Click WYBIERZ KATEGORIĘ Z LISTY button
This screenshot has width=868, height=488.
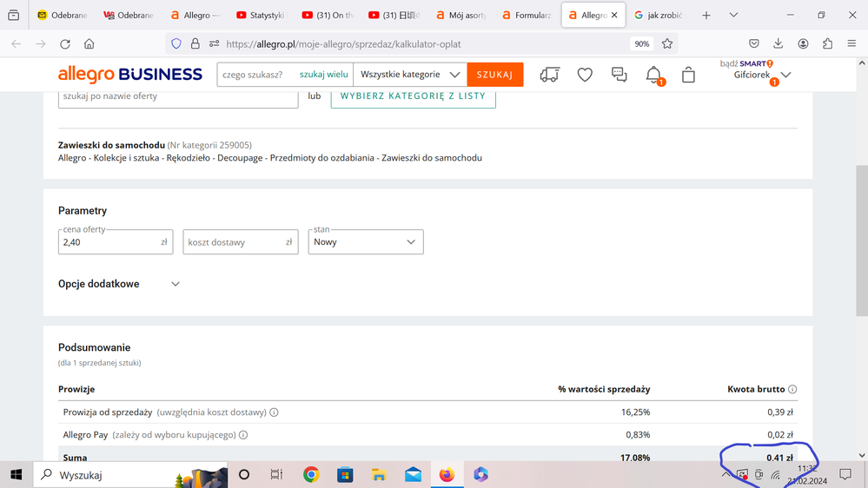tap(413, 96)
